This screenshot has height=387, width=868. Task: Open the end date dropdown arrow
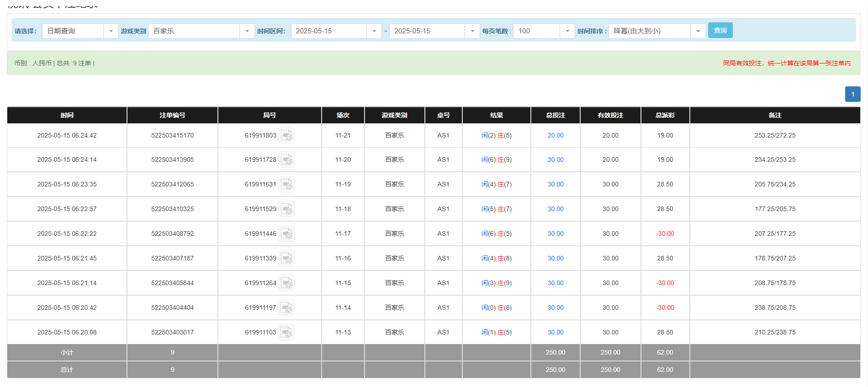(472, 31)
